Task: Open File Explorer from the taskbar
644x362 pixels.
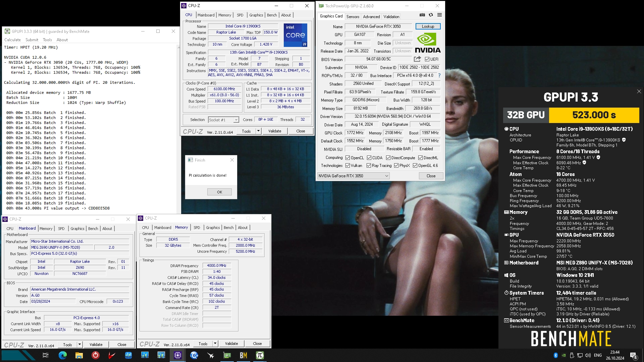Action: (x=79, y=355)
